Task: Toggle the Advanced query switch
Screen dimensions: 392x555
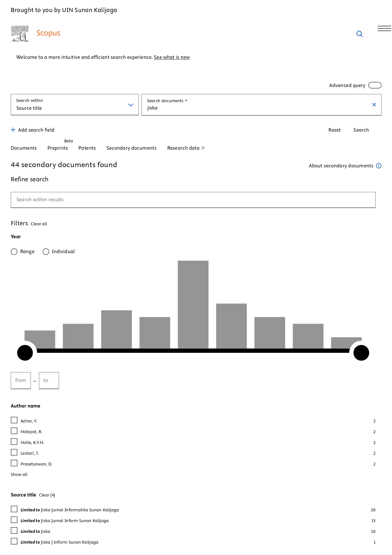Action: pyautogui.click(x=375, y=85)
